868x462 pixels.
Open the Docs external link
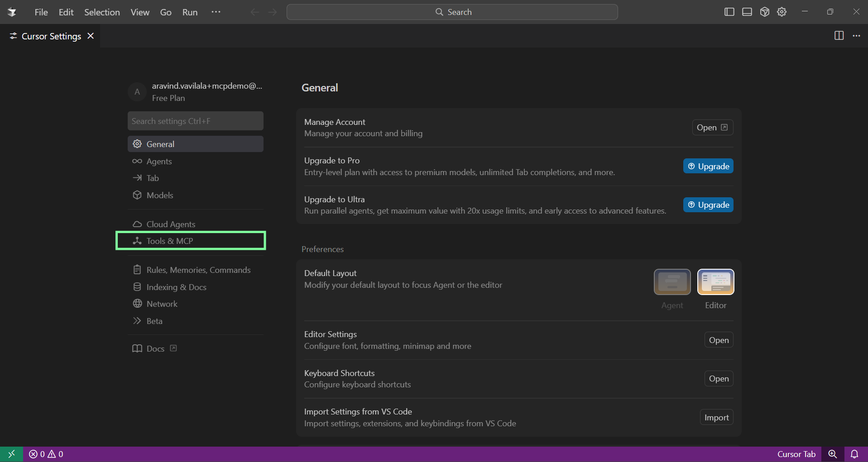[x=155, y=348]
